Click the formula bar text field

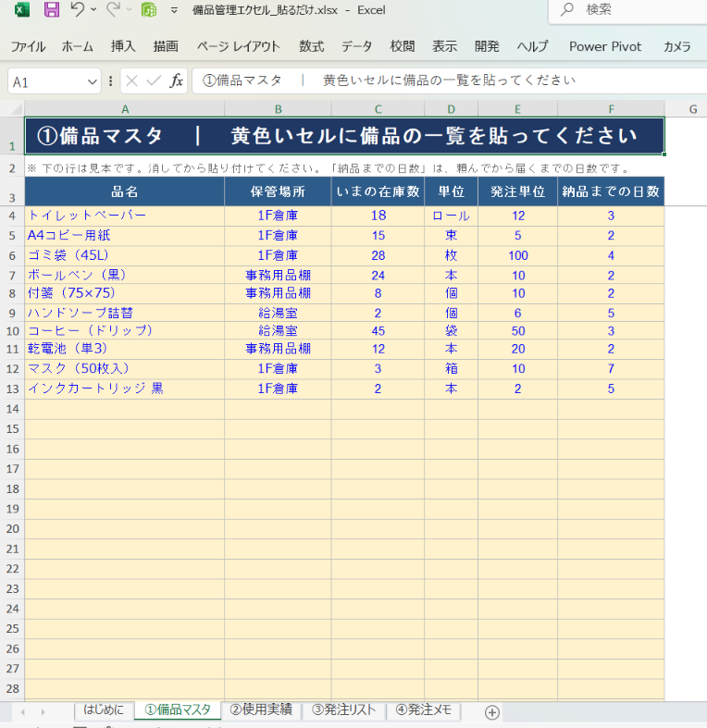450,80
